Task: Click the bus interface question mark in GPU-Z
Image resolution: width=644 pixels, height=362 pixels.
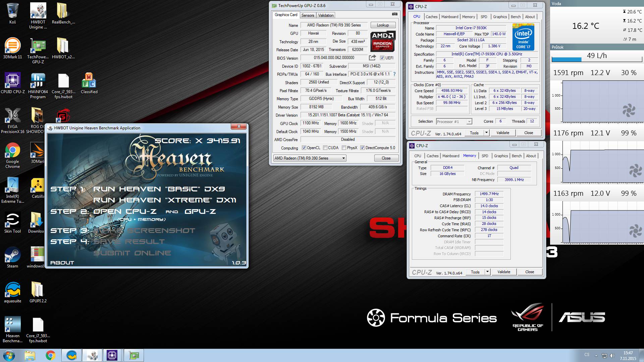Action: click(394, 74)
